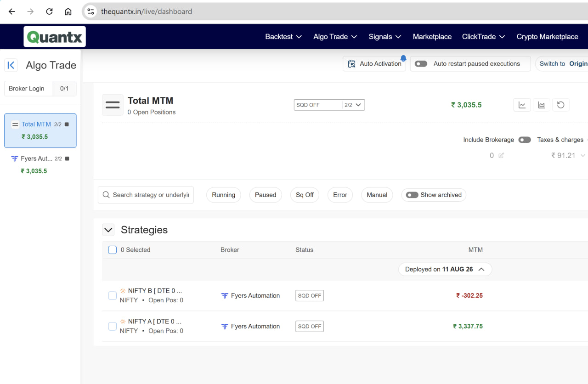Filter strategies by Manual

[377, 195]
